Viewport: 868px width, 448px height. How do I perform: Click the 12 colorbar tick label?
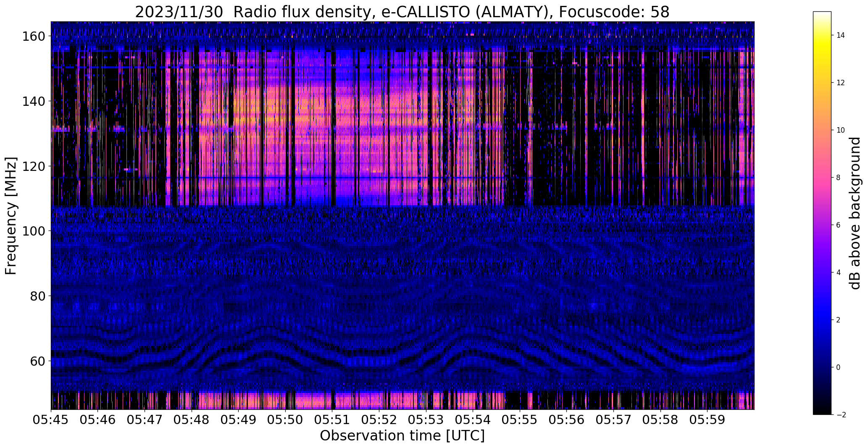pyautogui.click(x=841, y=83)
